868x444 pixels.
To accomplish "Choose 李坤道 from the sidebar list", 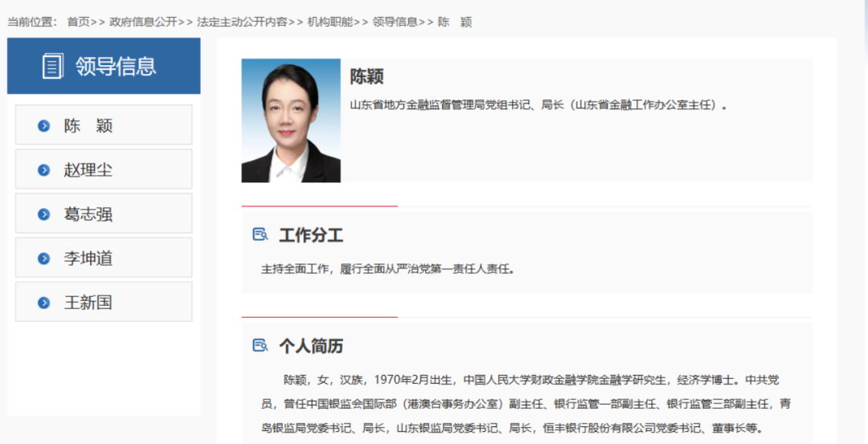I will click(x=88, y=259).
